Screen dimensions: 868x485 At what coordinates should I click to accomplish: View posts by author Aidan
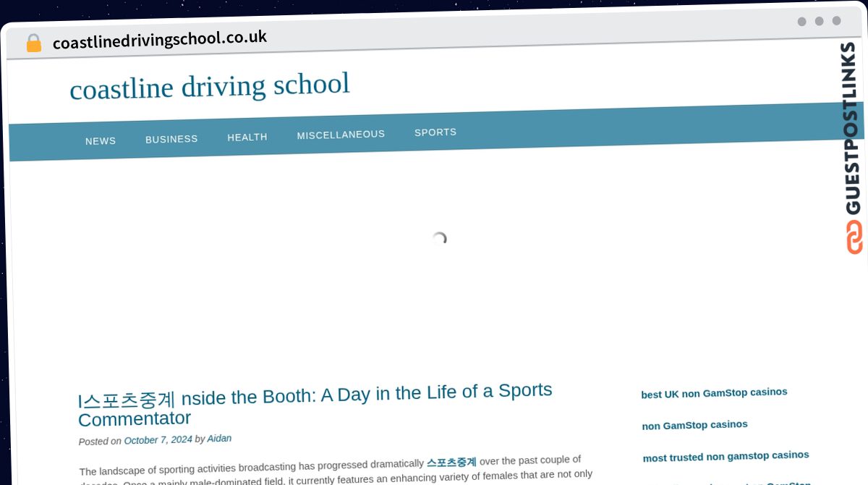(219, 439)
